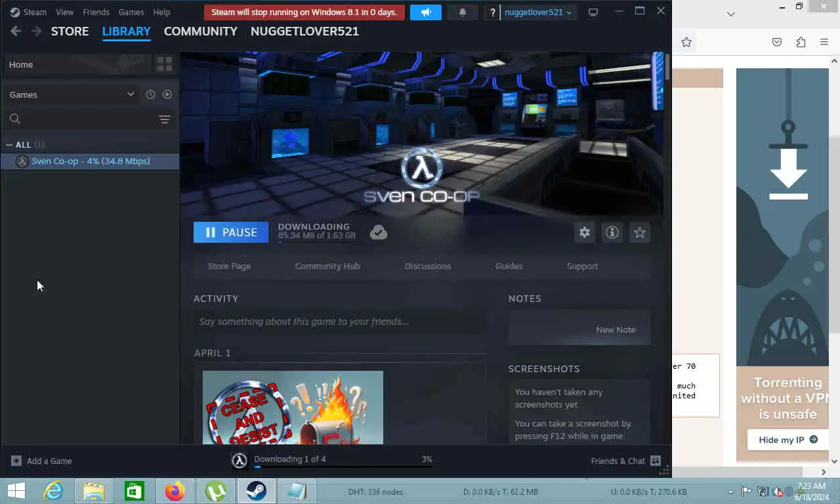
Task: Open uTorrent from taskbar
Action: [x=216, y=491]
